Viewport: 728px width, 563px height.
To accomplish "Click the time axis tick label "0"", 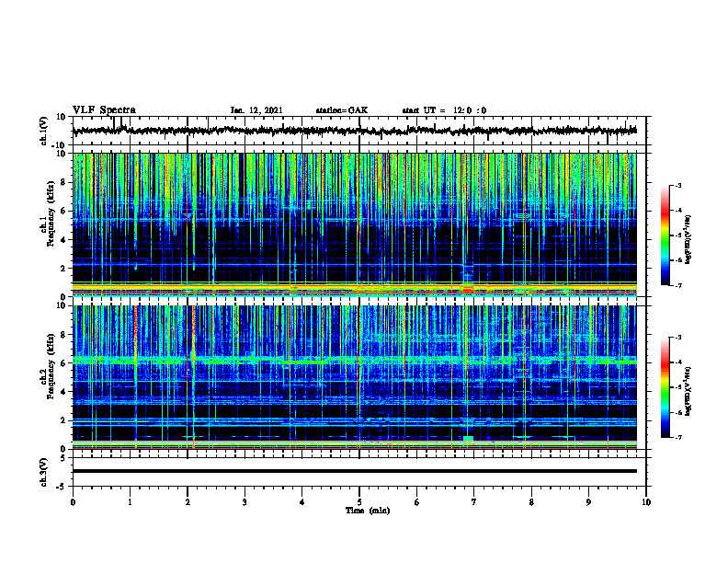I will coord(73,502).
